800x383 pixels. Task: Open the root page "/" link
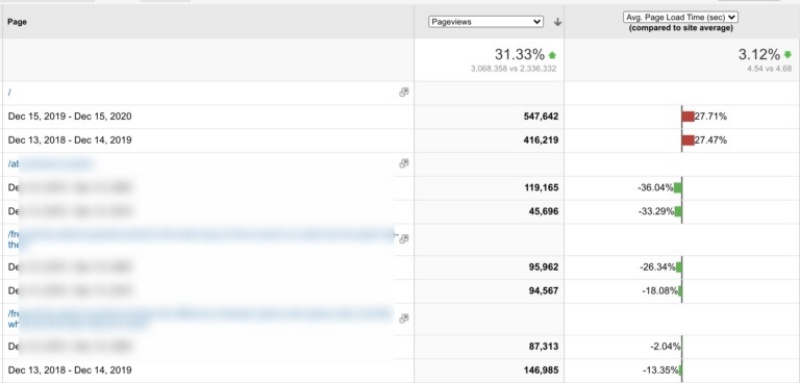tap(10, 92)
